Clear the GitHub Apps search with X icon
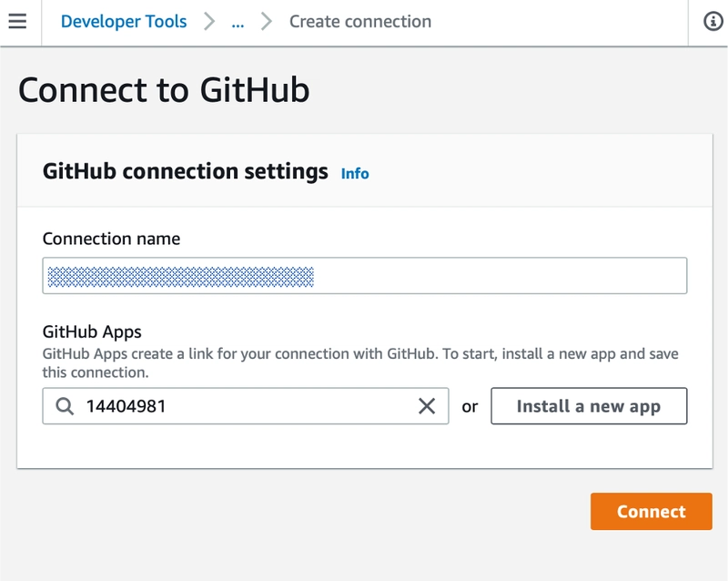 click(x=426, y=406)
